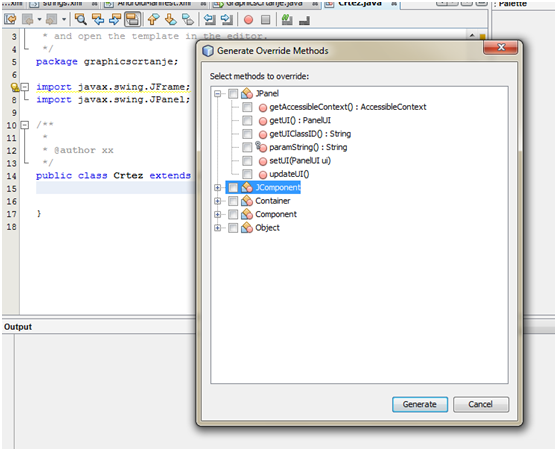Click the Cancel button

[x=481, y=404]
